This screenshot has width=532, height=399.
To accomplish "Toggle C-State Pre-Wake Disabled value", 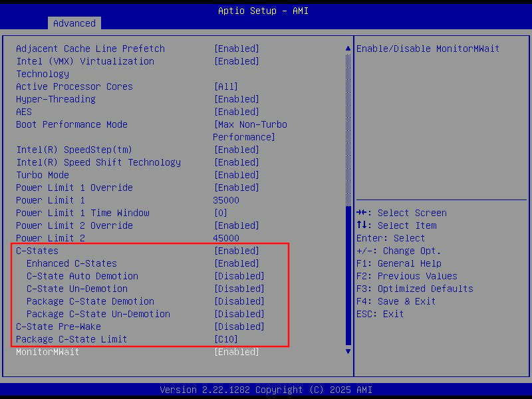I will [x=239, y=327].
